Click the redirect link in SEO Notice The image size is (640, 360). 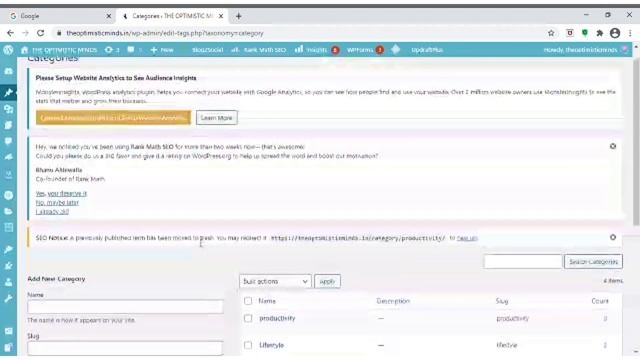point(467,238)
